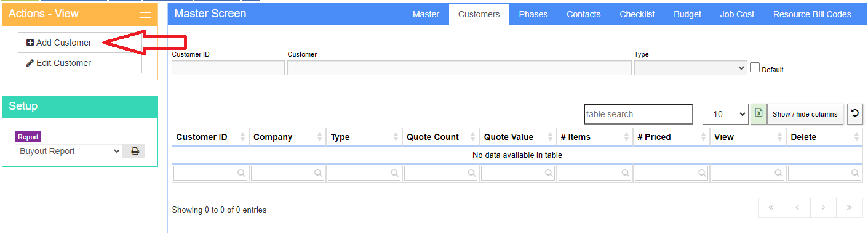
Task: Go to the next page of results
Action: [823, 208]
